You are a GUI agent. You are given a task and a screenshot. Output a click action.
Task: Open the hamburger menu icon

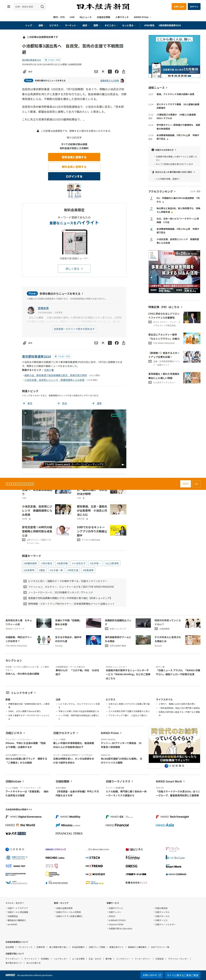[x=8, y=7]
